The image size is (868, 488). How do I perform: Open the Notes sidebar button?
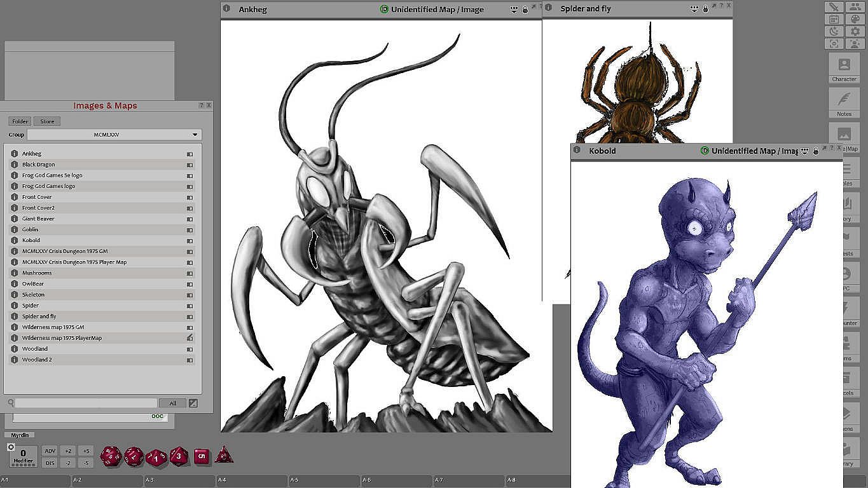click(x=844, y=103)
